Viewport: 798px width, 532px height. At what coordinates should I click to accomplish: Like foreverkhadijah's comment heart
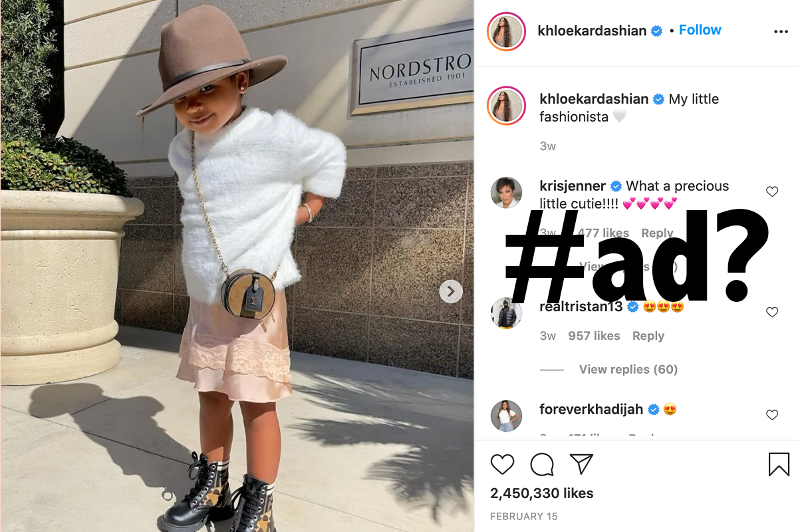(772, 415)
